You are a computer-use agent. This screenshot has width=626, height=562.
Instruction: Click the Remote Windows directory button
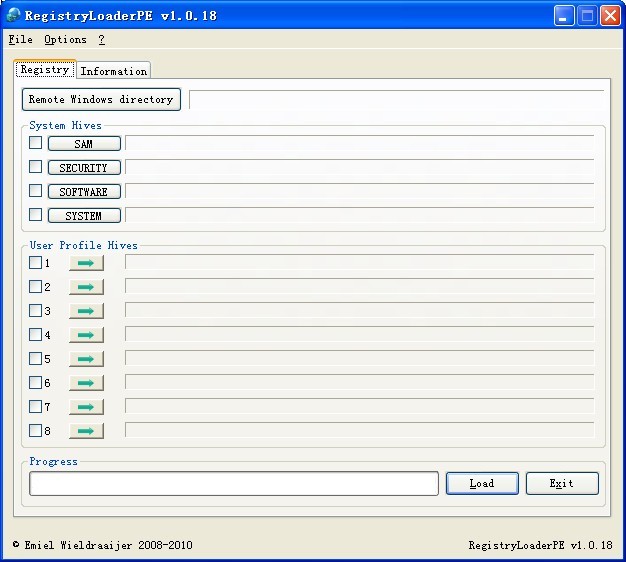click(x=101, y=100)
